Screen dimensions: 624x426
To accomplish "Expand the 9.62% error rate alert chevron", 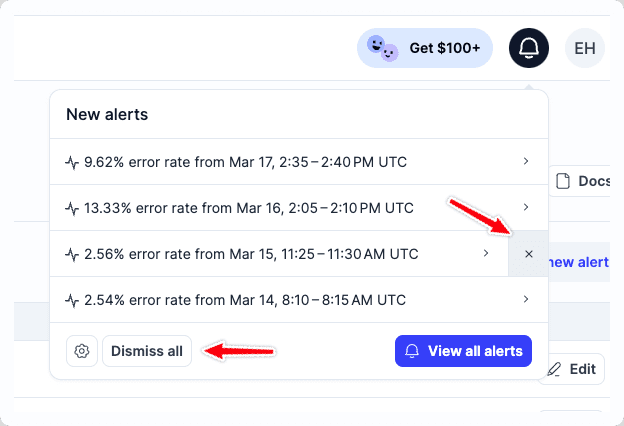I will [526, 162].
